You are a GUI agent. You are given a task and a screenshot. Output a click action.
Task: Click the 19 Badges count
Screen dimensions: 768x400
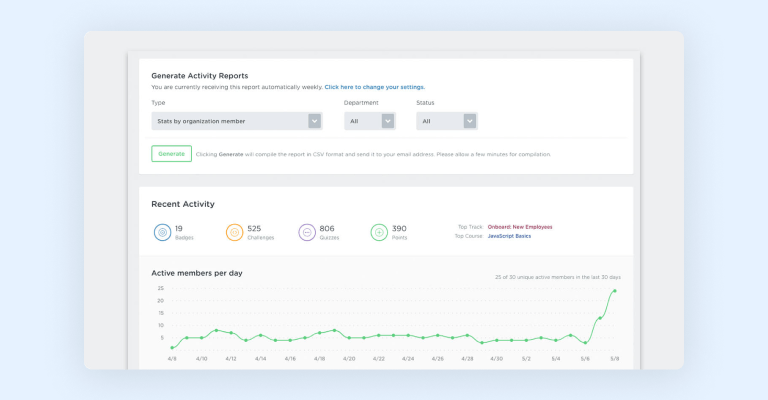click(x=179, y=228)
